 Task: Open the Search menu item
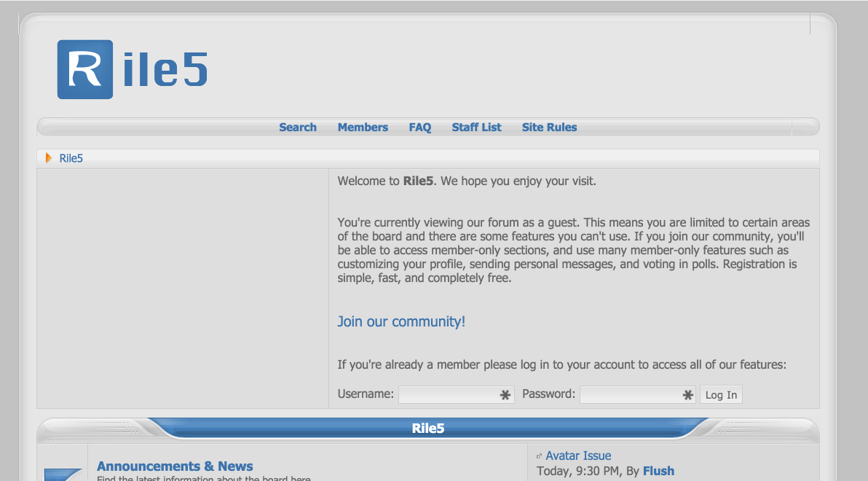[298, 127]
